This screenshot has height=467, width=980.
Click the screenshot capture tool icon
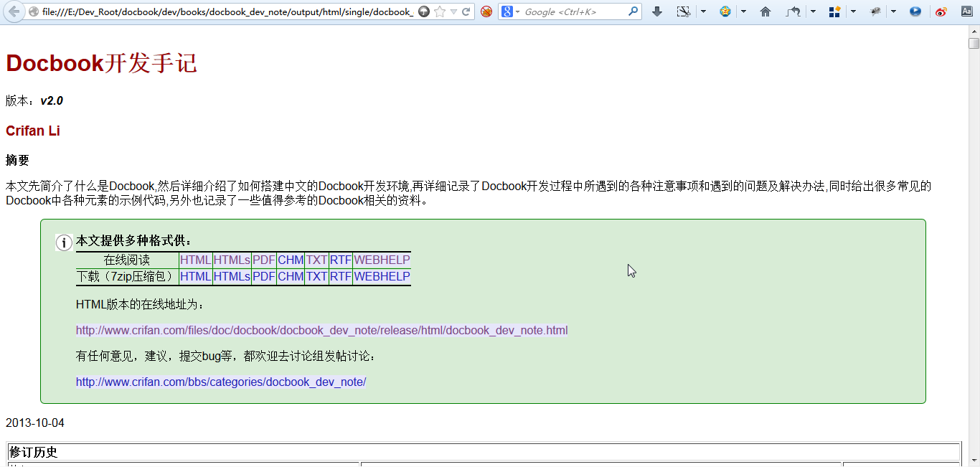point(684,11)
